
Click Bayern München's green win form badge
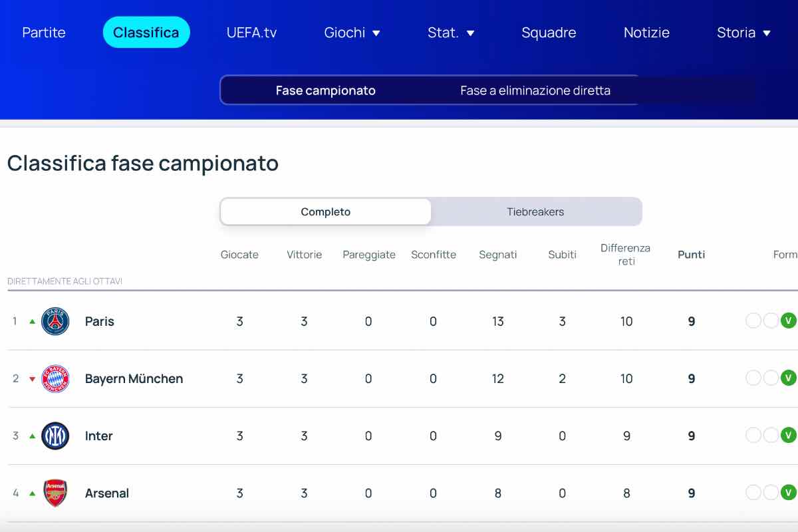click(788, 378)
